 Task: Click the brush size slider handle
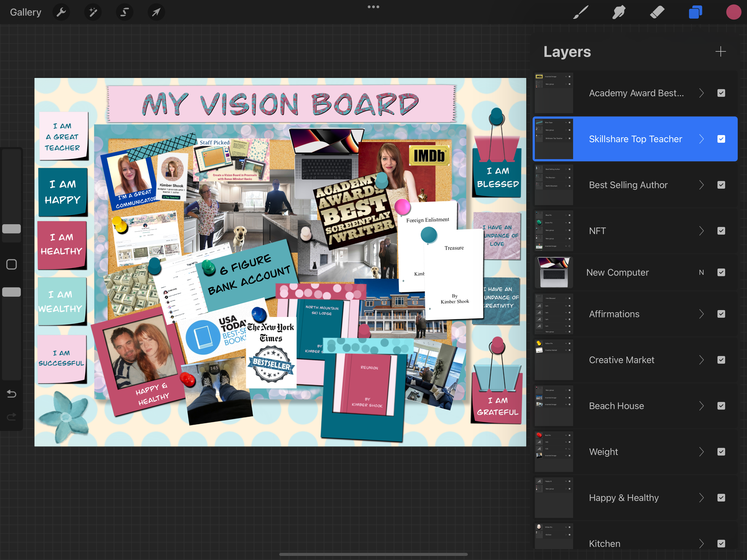click(x=11, y=229)
